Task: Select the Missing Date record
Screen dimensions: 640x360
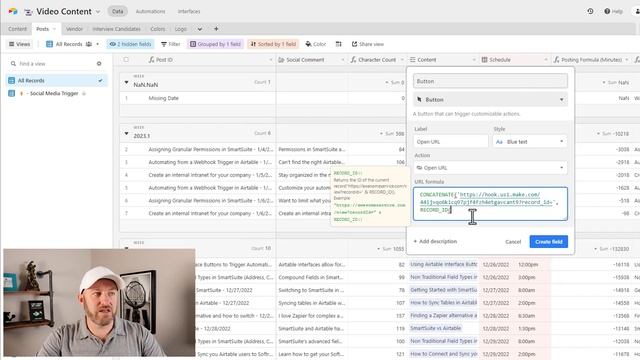Action: click(164, 98)
